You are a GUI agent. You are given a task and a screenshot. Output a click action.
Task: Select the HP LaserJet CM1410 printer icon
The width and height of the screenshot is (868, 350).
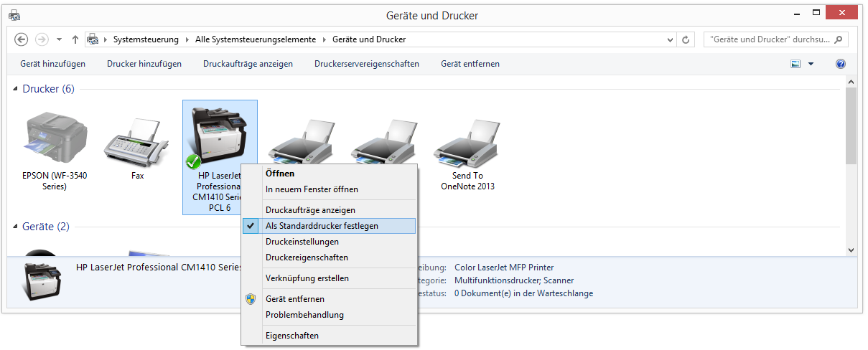click(x=218, y=136)
